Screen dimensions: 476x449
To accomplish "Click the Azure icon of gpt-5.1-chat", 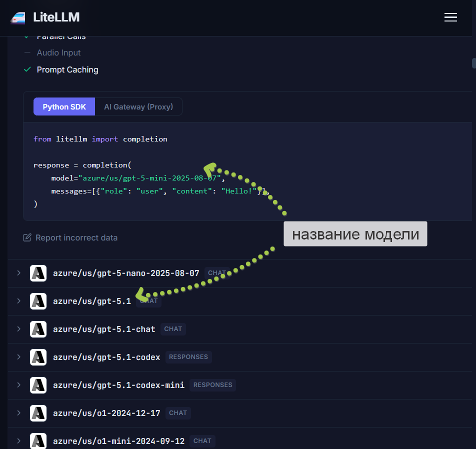I will point(38,329).
